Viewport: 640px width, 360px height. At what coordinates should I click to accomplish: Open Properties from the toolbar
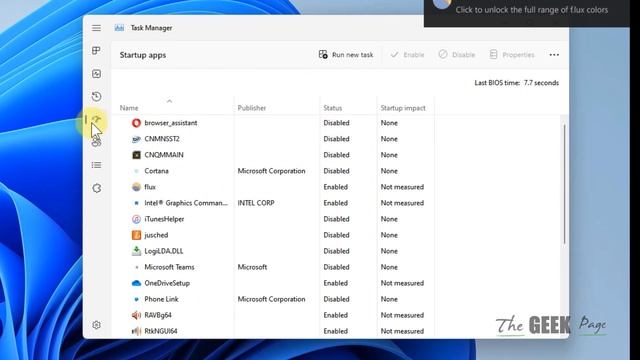point(512,55)
